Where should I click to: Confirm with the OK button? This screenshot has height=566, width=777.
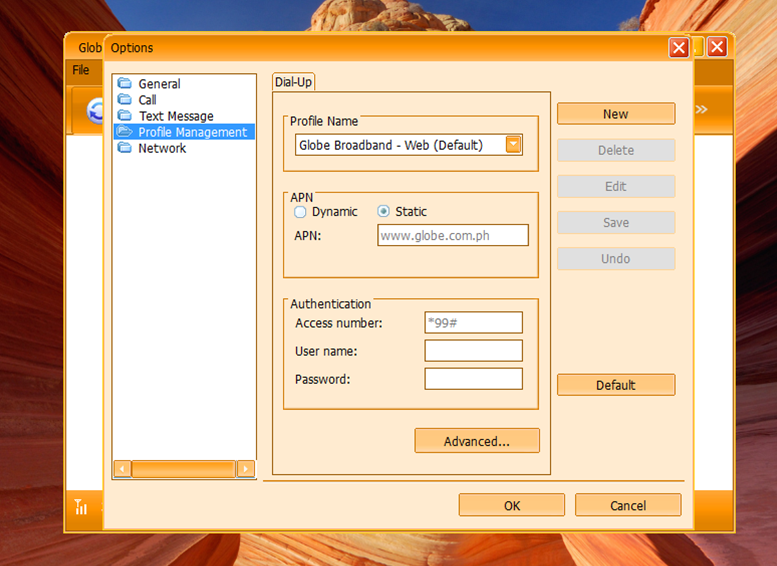[x=512, y=505]
